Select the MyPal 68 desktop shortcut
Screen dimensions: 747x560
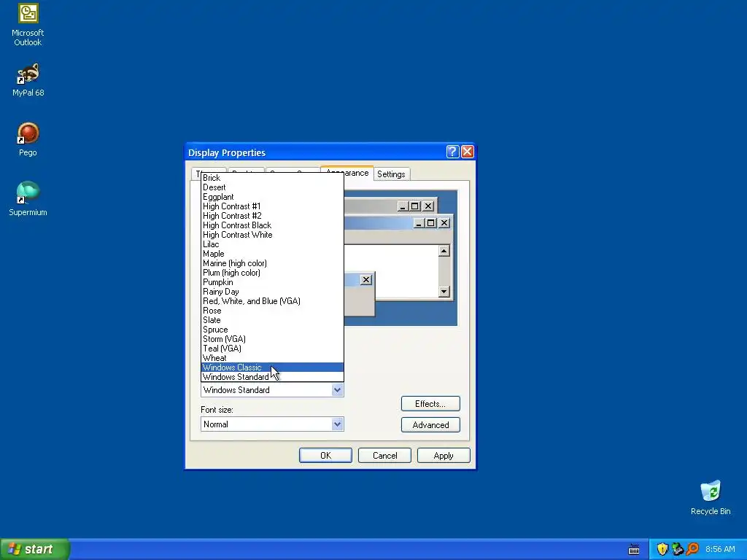pos(28,80)
